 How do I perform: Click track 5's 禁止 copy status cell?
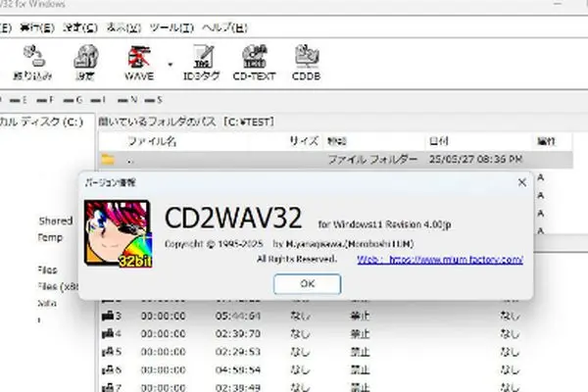[360, 352]
